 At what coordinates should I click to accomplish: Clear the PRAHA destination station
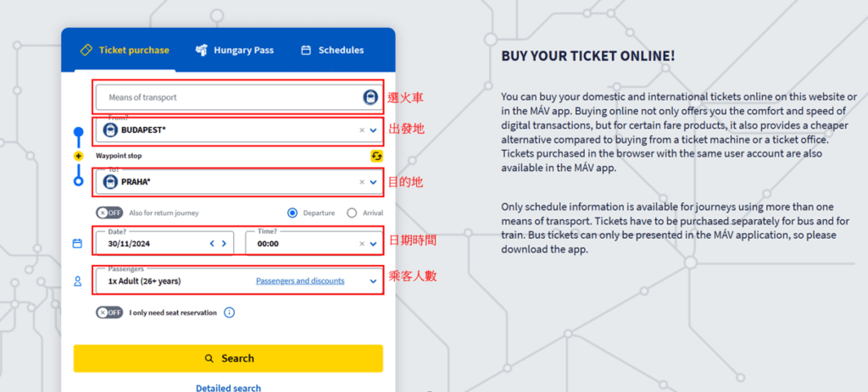pyautogui.click(x=362, y=181)
